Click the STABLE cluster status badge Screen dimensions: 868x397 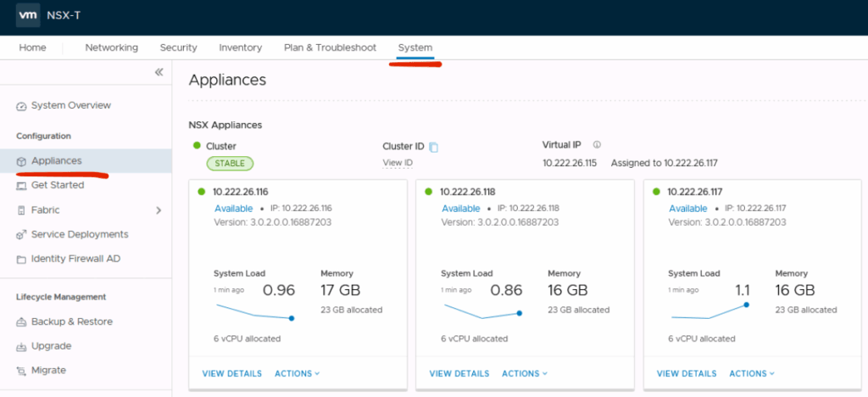click(230, 164)
